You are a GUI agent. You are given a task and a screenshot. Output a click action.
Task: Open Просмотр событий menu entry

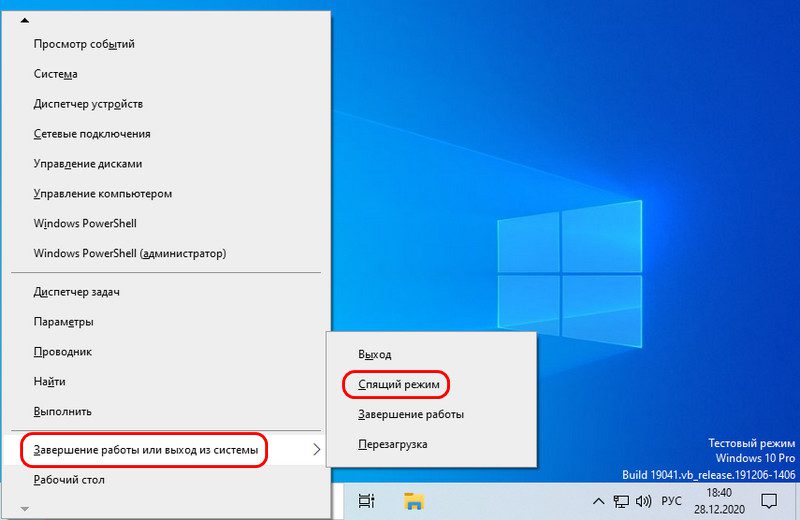tap(166, 44)
